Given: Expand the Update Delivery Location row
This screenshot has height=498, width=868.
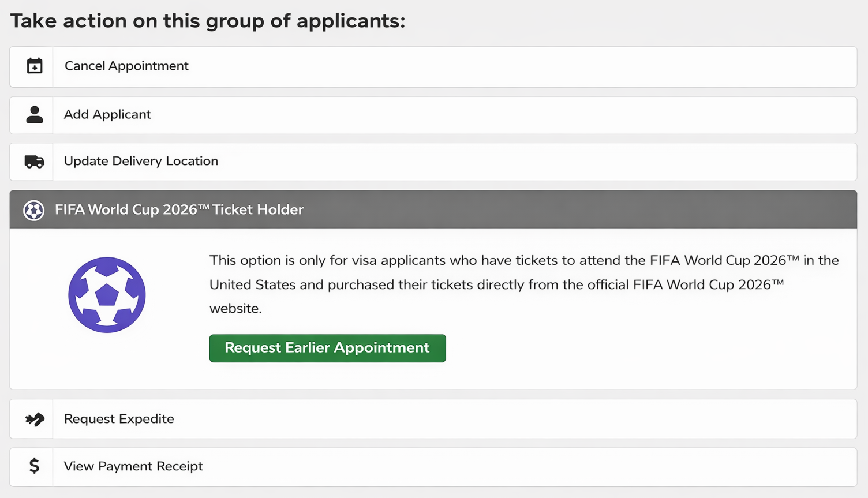Looking at the screenshot, I should click(x=141, y=161).
